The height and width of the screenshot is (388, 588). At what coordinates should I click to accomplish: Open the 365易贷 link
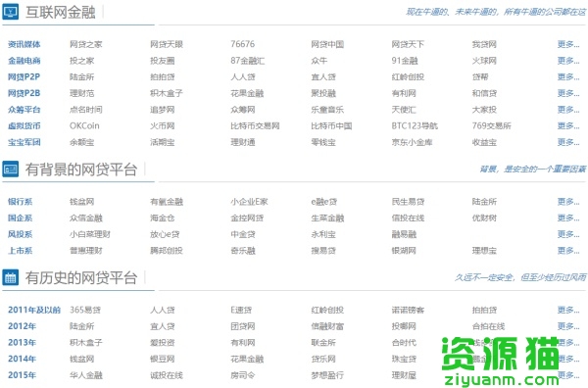coord(85,310)
